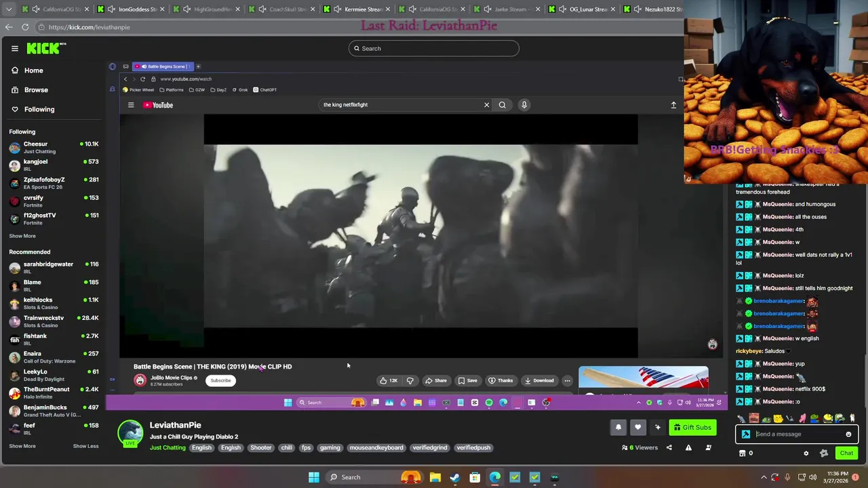Expand Show More under the Following list

(22, 236)
